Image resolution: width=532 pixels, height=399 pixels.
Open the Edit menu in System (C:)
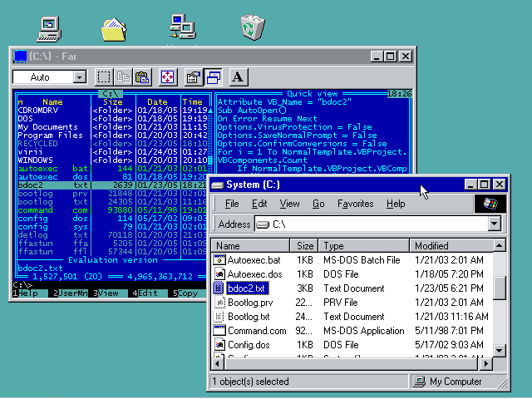click(259, 204)
